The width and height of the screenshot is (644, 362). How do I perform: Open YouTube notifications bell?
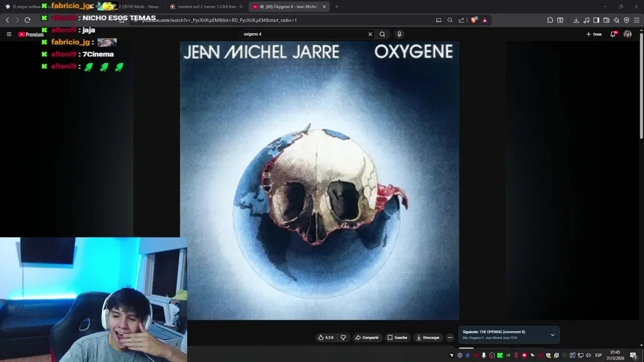click(x=613, y=34)
